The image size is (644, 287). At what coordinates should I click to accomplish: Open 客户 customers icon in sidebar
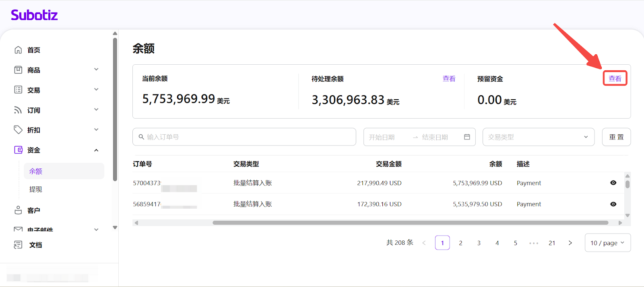pos(18,210)
